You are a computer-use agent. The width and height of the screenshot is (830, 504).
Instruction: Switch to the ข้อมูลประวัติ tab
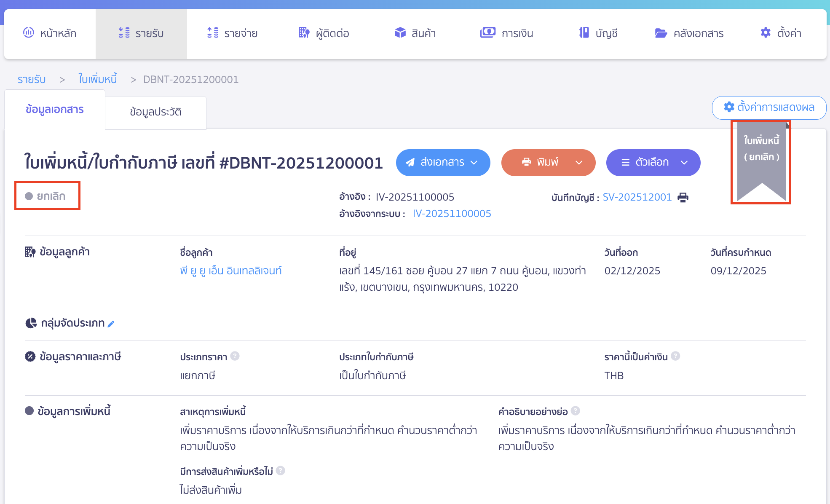coord(155,111)
